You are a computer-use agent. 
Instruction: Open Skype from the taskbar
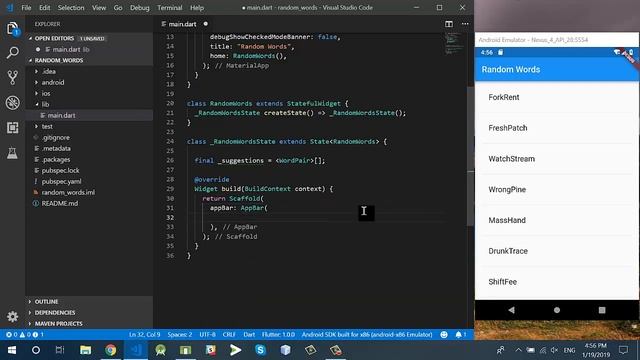(260, 350)
